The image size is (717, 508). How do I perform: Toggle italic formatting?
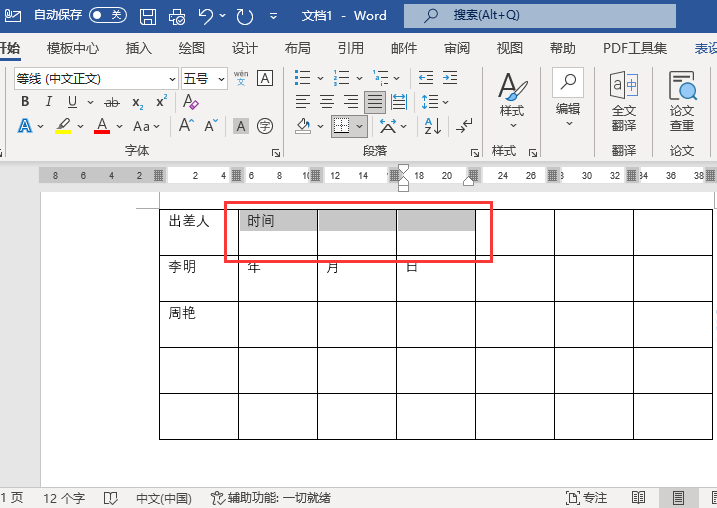[x=48, y=102]
